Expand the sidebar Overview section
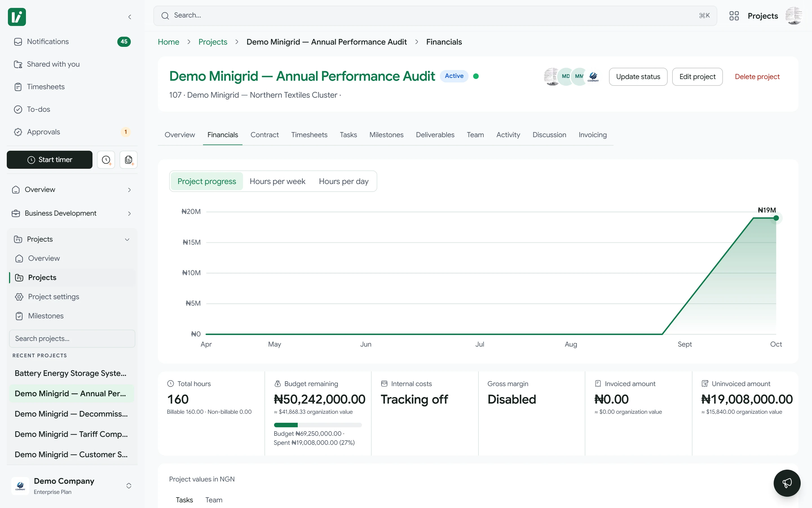 click(72, 189)
